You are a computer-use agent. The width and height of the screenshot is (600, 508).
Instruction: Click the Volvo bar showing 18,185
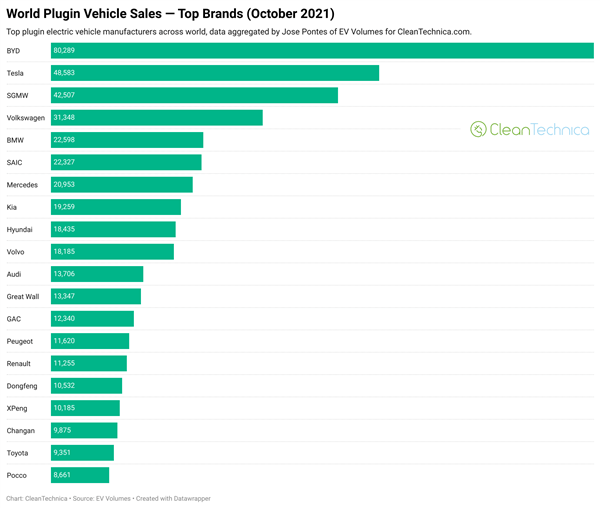click(112, 252)
